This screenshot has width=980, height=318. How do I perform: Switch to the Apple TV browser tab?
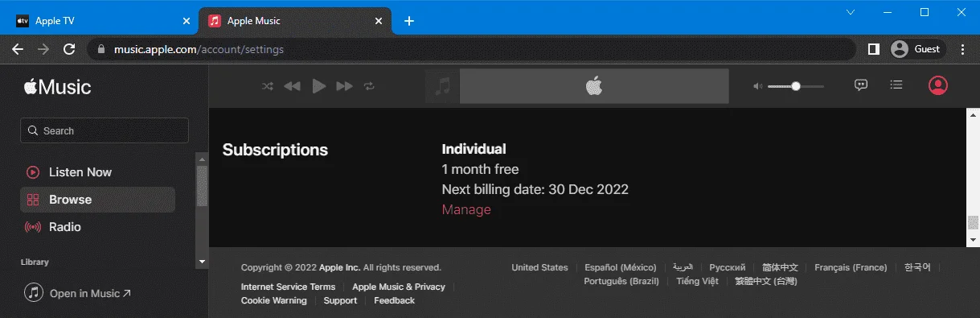click(99, 21)
